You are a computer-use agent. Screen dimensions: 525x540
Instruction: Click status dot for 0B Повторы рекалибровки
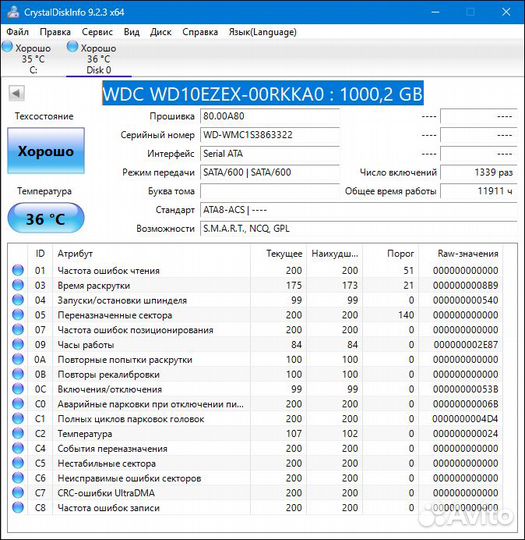18,374
